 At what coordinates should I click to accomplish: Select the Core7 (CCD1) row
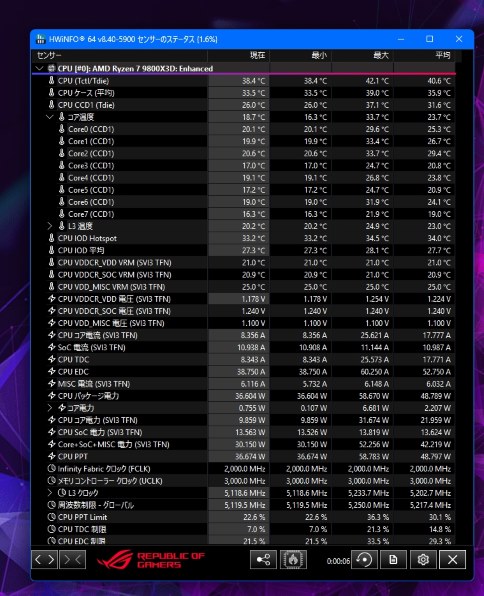[244, 214]
